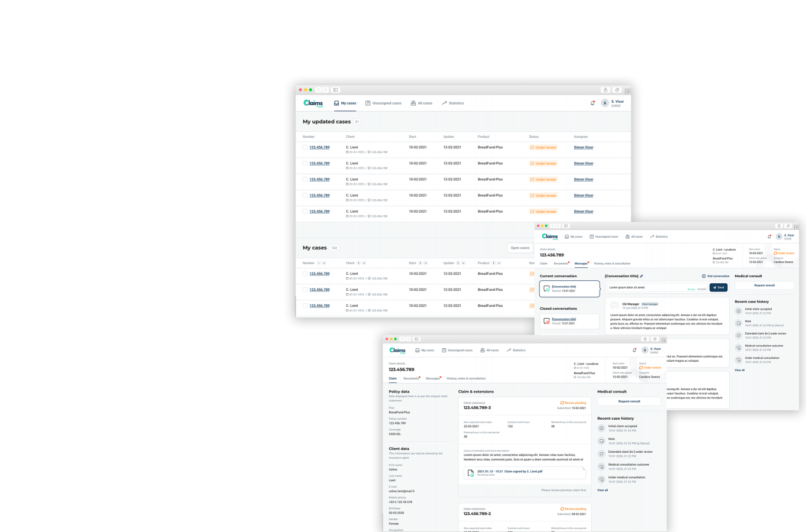Tick first row checkbox in My cases table
806x532 pixels.
click(x=305, y=274)
